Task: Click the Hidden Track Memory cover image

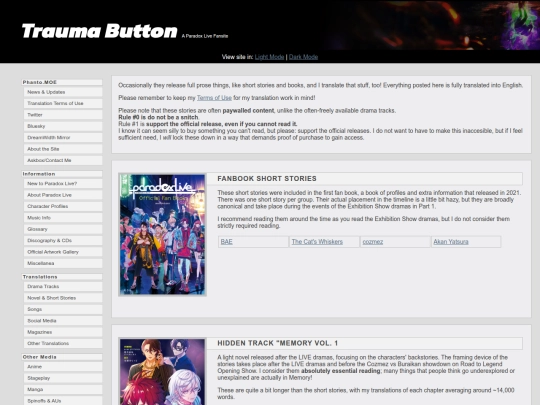Action: tap(162, 372)
